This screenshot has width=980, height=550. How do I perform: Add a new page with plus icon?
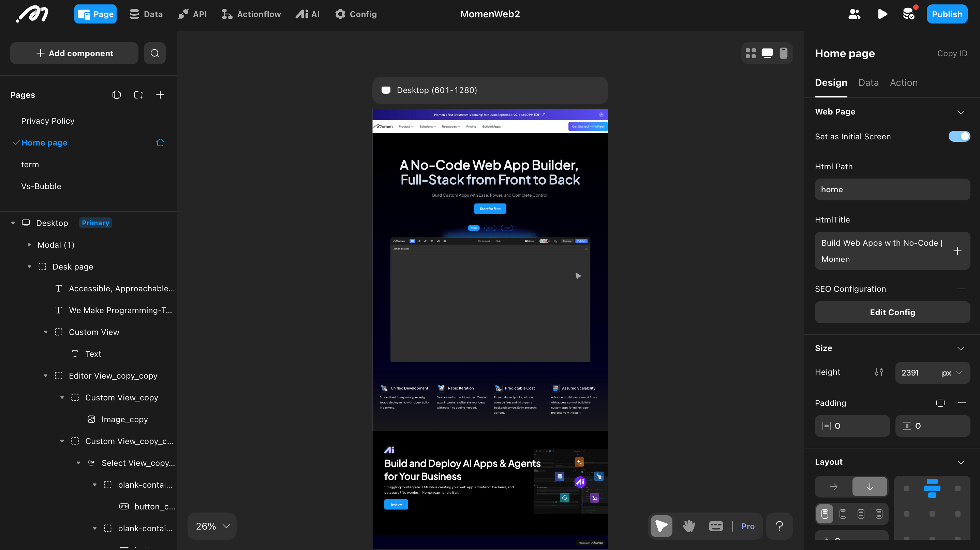coord(160,95)
